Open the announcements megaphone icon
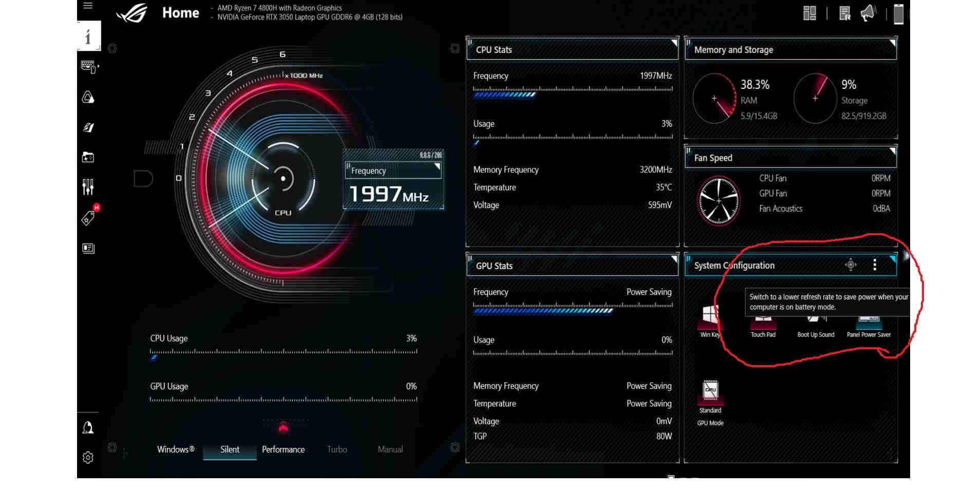This screenshot has width=980, height=489. pos(868,13)
